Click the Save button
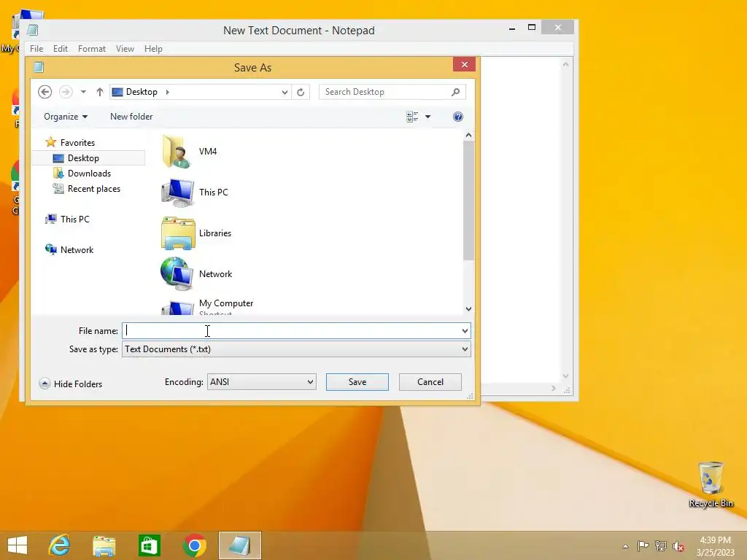 [x=357, y=382]
